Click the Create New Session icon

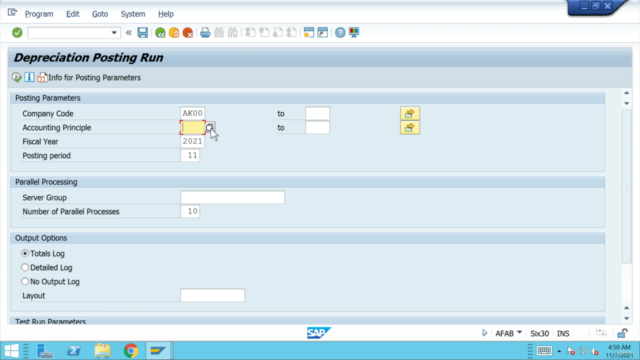[309, 33]
